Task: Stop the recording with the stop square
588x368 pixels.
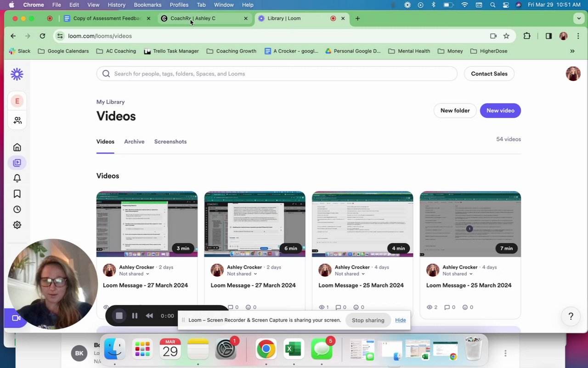Action: tap(119, 316)
